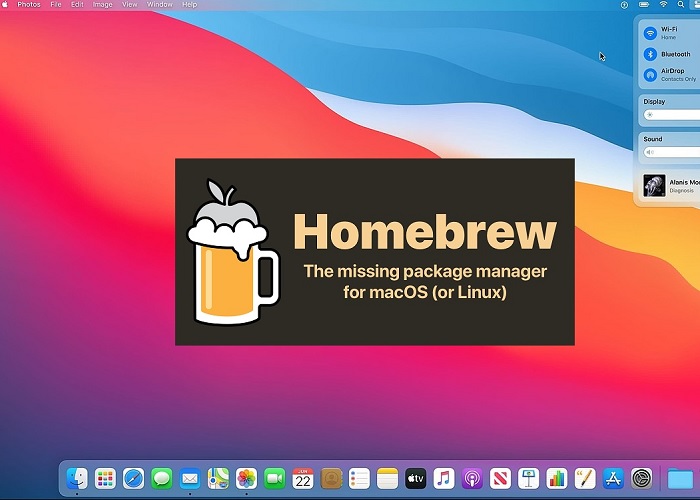Click the Homebrew banner image
Screen dimensions: 700x500
pos(375,252)
